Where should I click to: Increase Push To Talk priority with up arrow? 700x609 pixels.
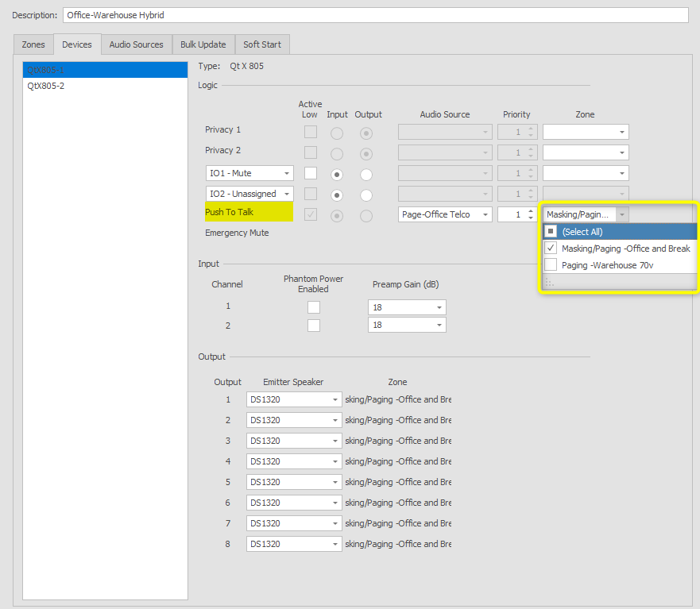[x=531, y=211]
